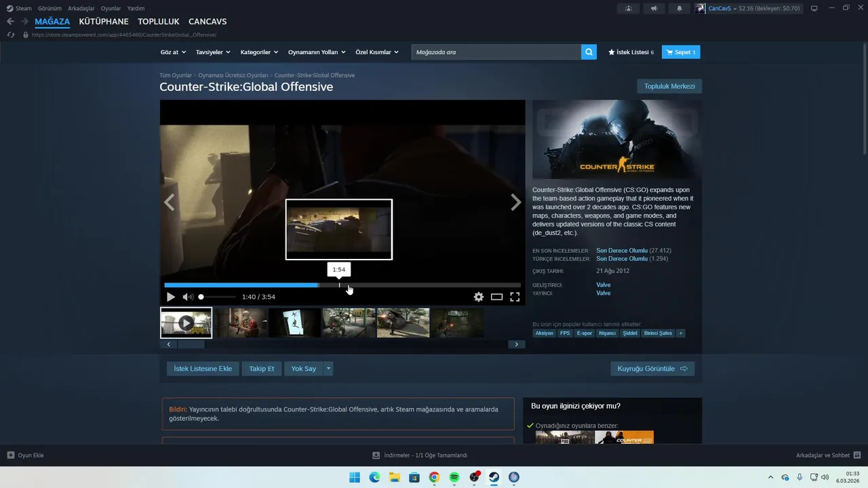Viewport: 868px width, 488px height.
Task: Open the Yardım menu
Action: coord(136,8)
